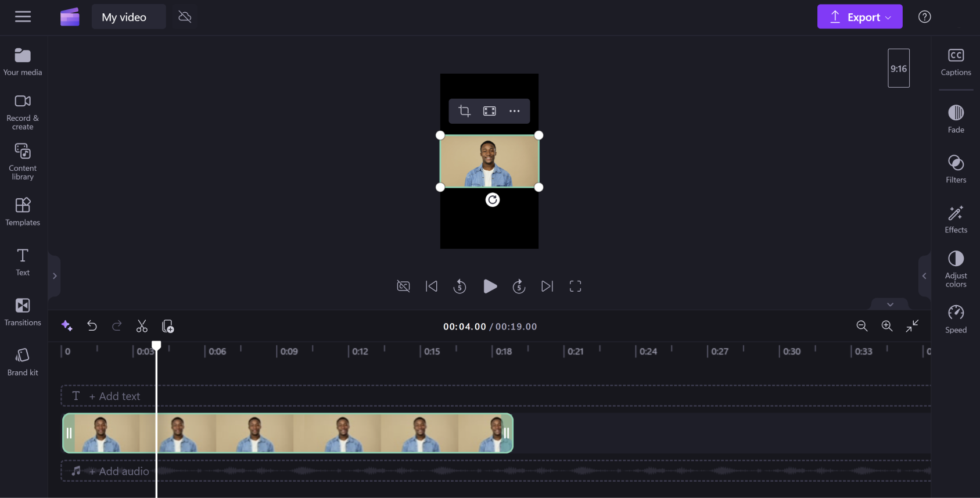
Task: Open the Transitions tab
Action: tap(23, 312)
